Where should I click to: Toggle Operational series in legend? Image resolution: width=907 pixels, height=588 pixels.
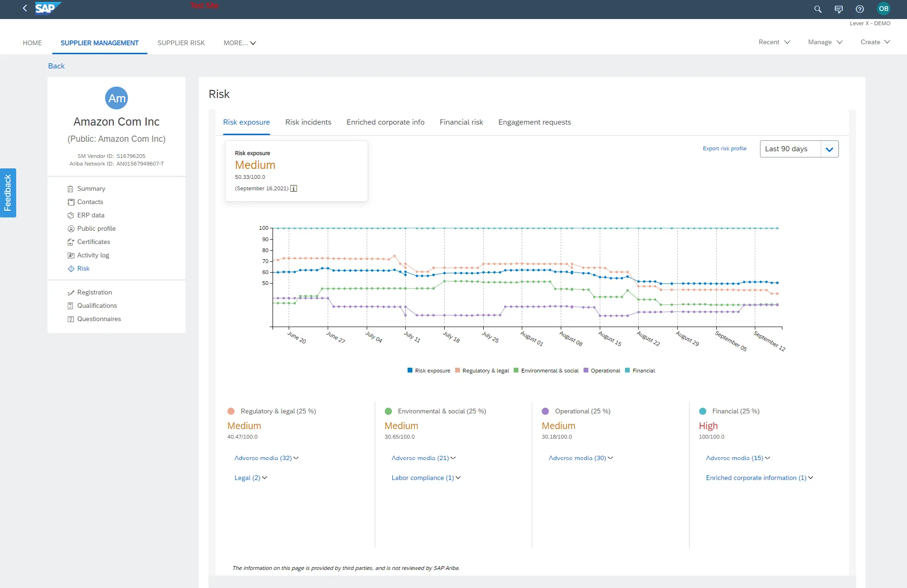[602, 371]
